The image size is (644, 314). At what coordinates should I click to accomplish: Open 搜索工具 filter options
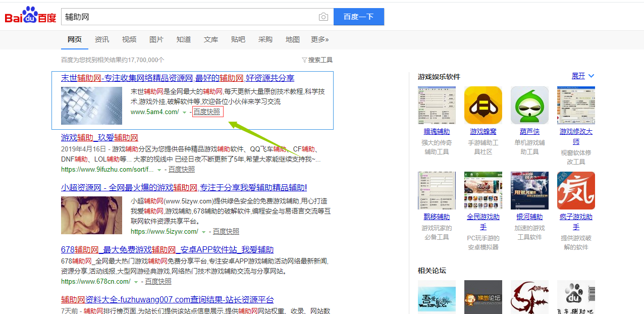coord(317,60)
